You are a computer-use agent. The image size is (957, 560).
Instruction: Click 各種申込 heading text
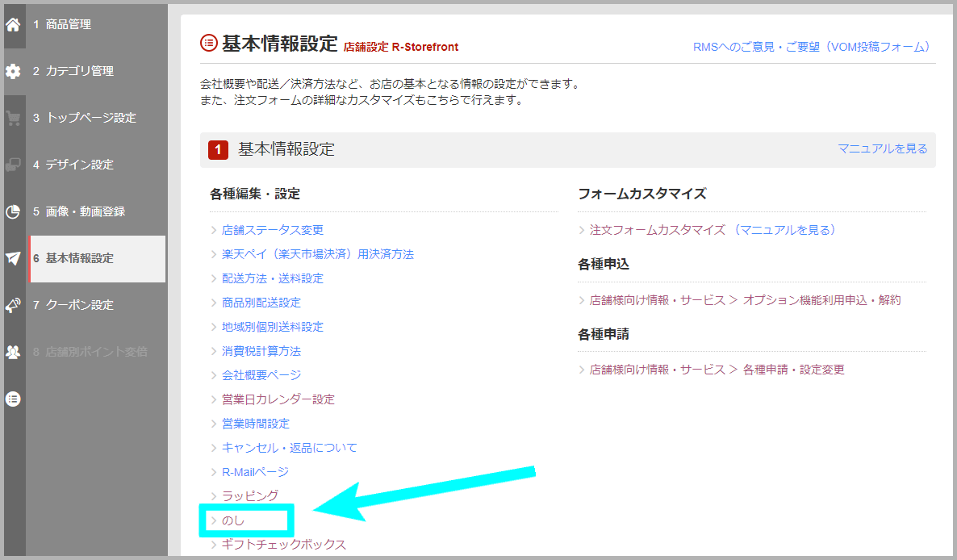coord(603,264)
